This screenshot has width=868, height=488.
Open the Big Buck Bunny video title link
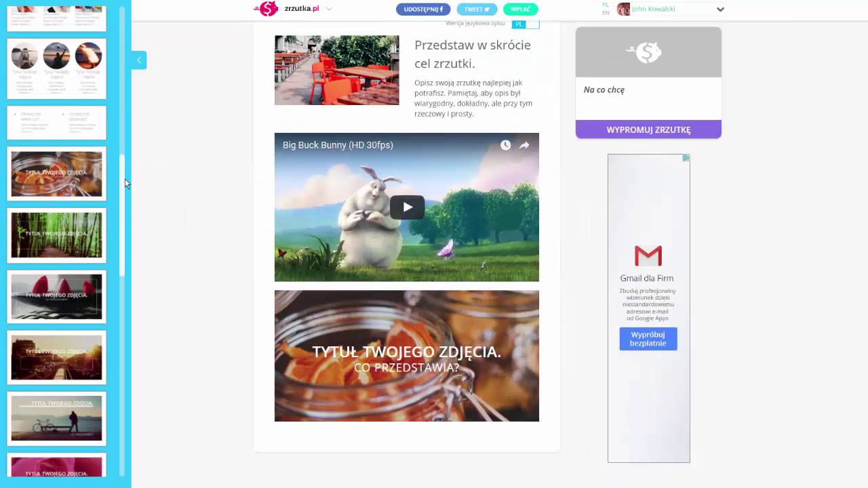click(338, 145)
